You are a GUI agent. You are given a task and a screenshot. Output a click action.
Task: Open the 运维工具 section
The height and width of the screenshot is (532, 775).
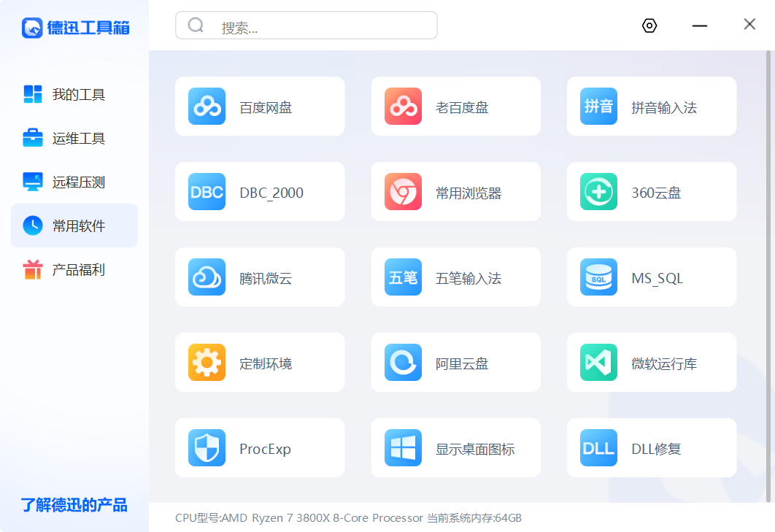coord(74,138)
